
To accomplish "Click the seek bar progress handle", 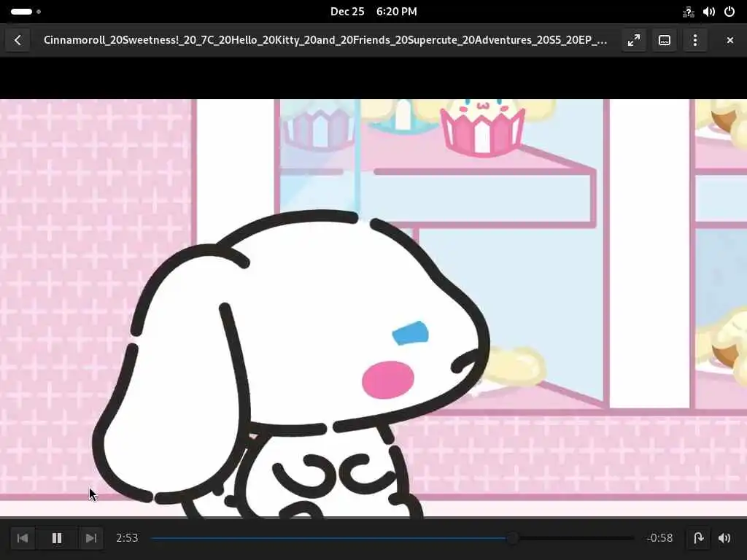I will click(512, 538).
